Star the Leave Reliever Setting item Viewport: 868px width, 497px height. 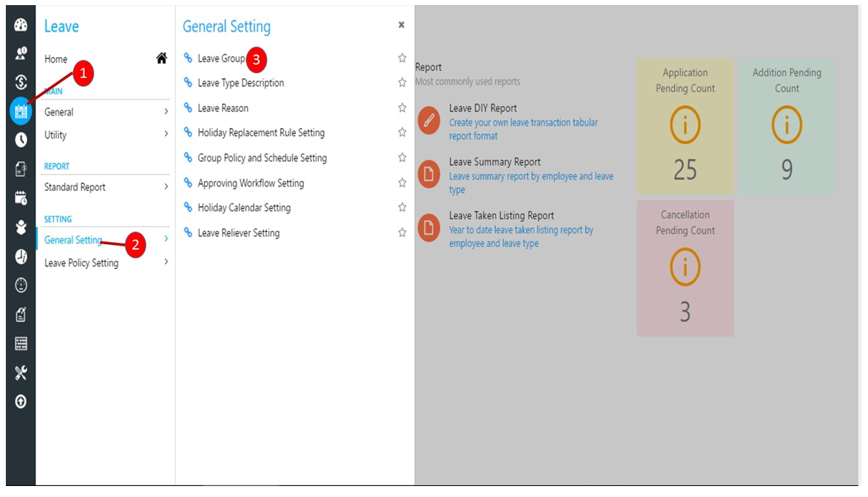pos(402,232)
